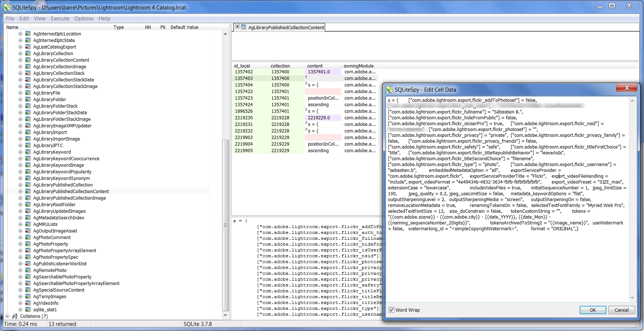
Task: Open the View menu
Action: pyautogui.click(x=40, y=19)
